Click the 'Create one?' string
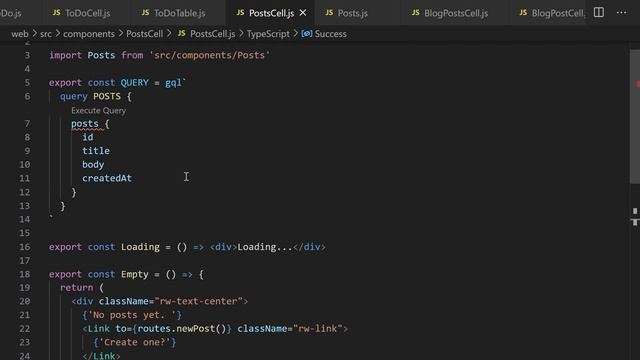This screenshot has height=360, width=640. click(135, 342)
